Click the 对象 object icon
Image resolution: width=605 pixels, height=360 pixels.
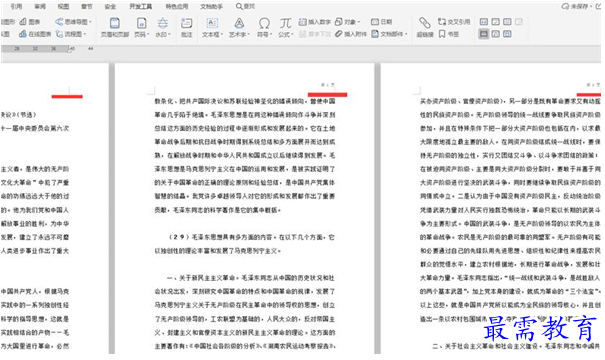tap(339, 22)
